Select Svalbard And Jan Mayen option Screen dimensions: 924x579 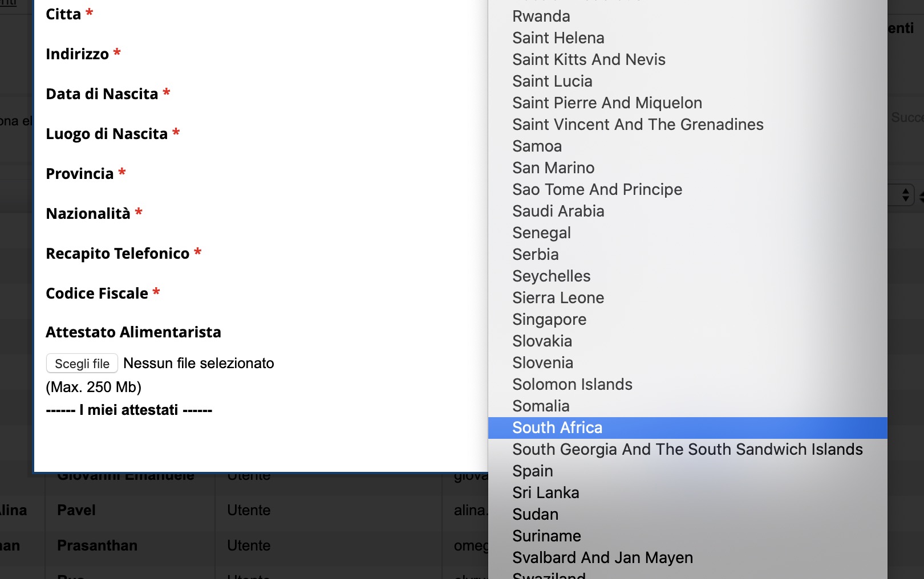pyautogui.click(x=602, y=558)
